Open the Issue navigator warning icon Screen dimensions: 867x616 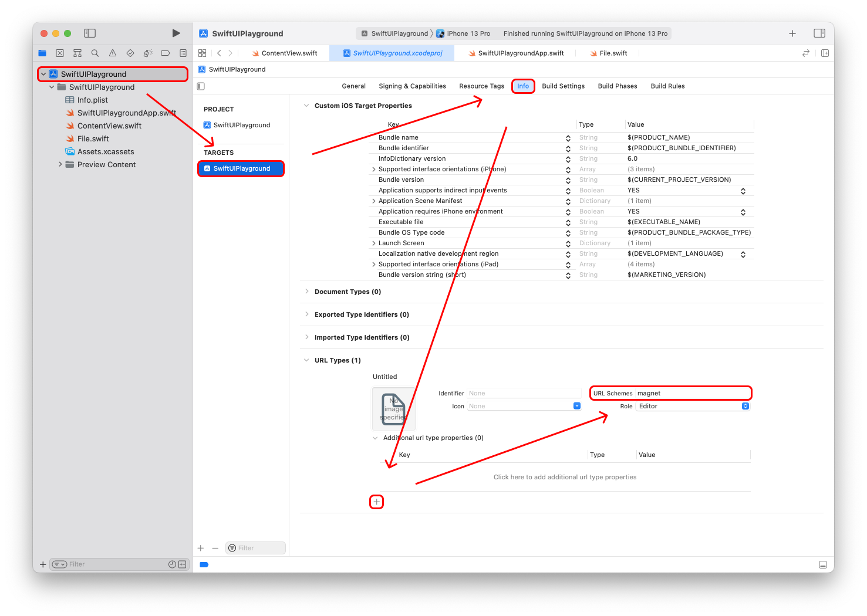[113, 53]
